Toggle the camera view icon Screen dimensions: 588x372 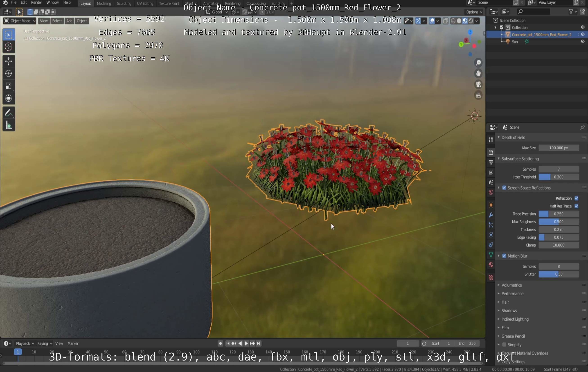[x=478, y=85]
